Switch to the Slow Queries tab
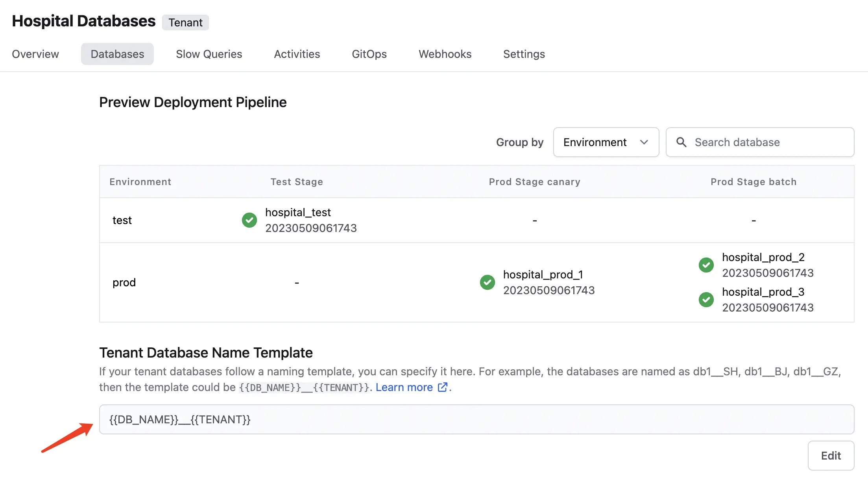This screenshot has height=482, width=868. [x=209, y=54]
